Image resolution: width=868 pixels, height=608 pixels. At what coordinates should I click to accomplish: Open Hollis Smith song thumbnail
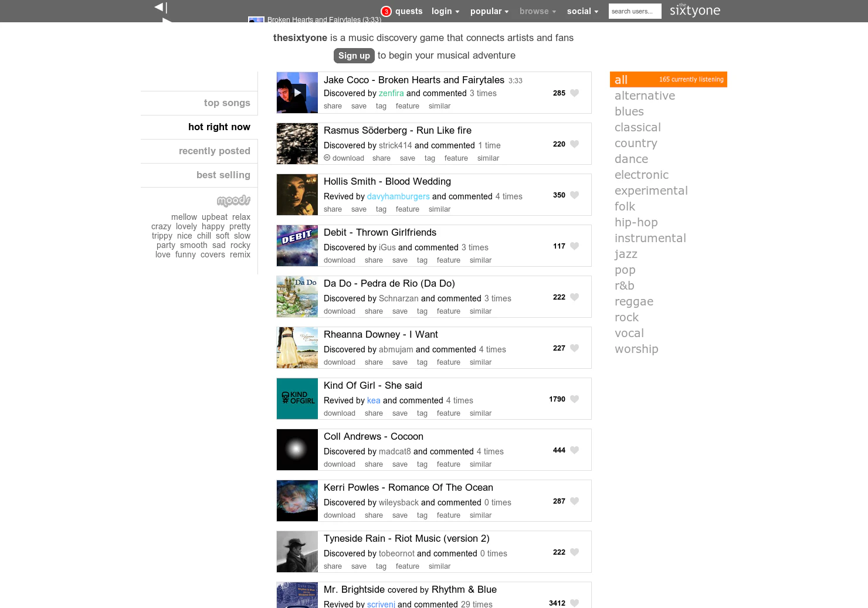(297, 195)
